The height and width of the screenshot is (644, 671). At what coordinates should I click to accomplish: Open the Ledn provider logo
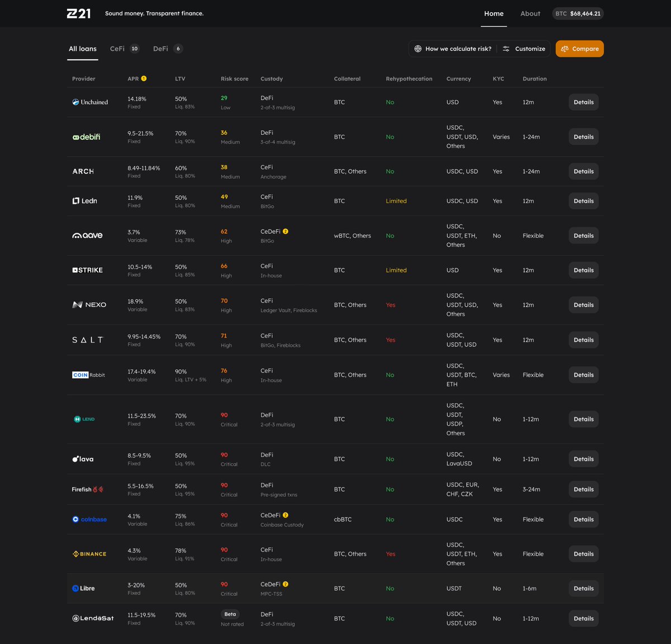[84, 201]
